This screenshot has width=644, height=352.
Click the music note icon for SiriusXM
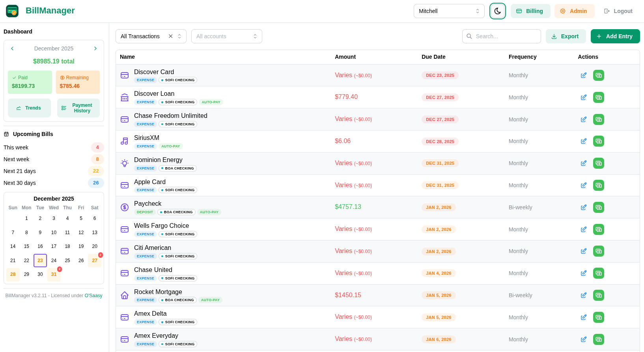[x=125, y=141]
